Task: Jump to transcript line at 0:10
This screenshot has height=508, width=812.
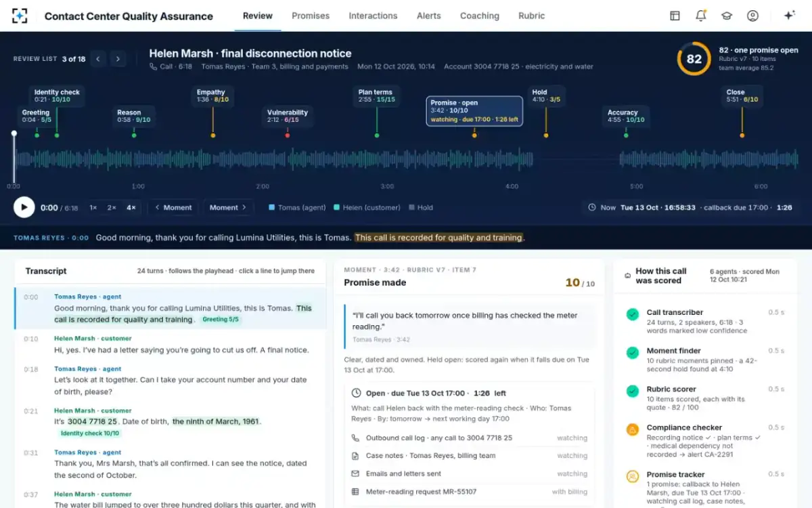Action: point(171,345)
